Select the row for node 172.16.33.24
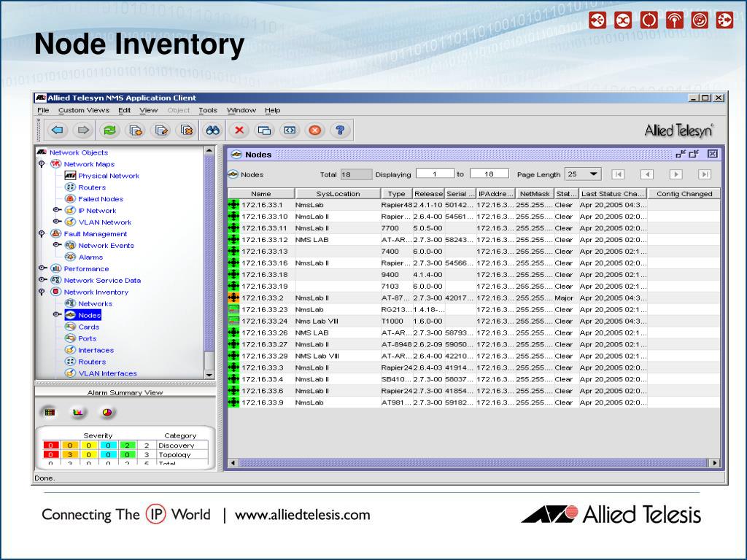747x560 pixels. (474, 322)
